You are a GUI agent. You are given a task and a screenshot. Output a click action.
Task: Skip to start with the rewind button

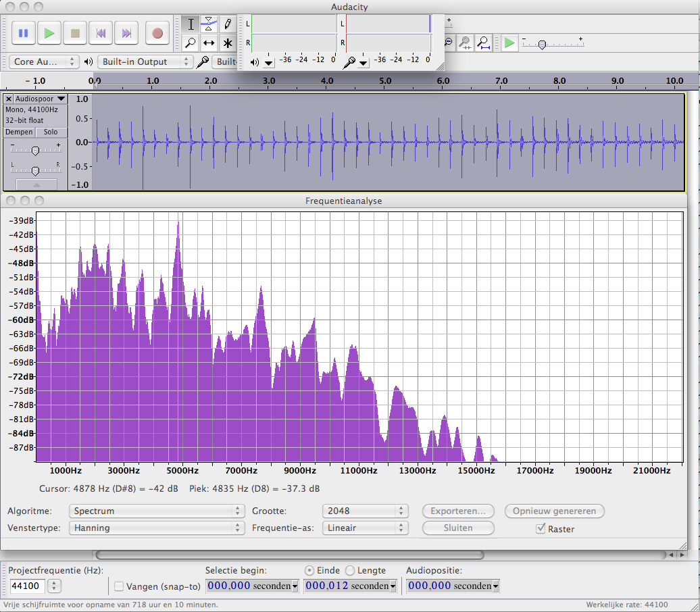101,32
